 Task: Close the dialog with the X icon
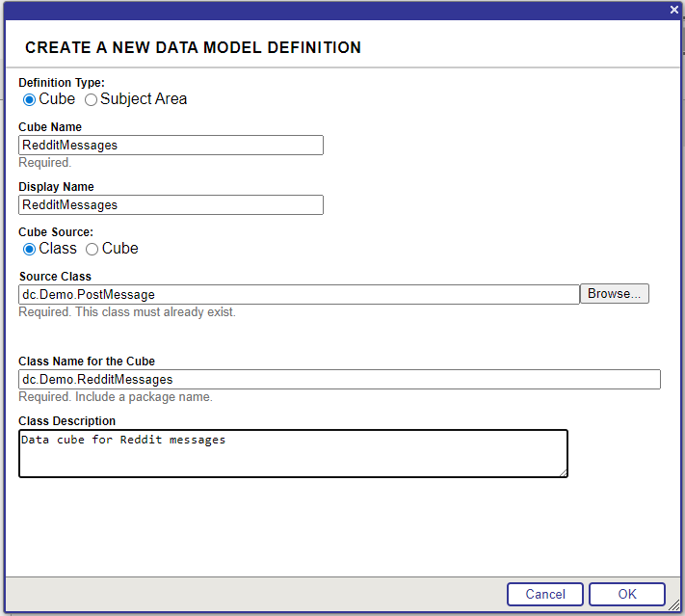(674, 9)
